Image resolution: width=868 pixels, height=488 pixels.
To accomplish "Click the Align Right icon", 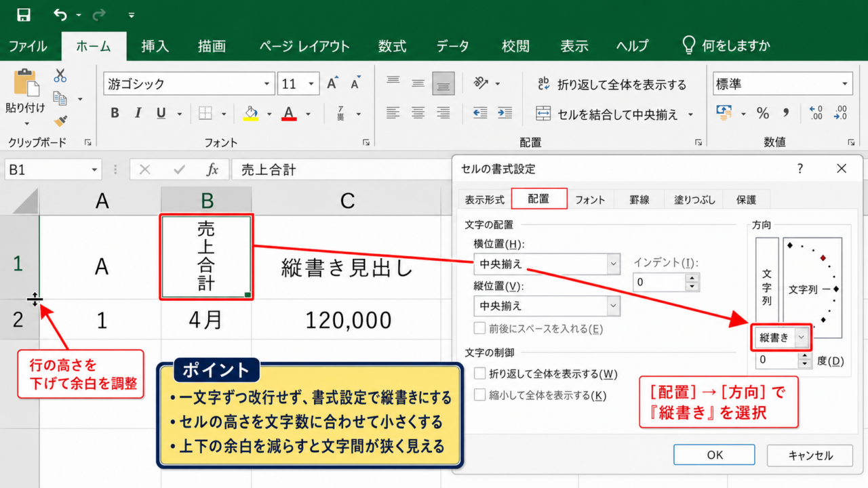I will (x=443, y=113).
